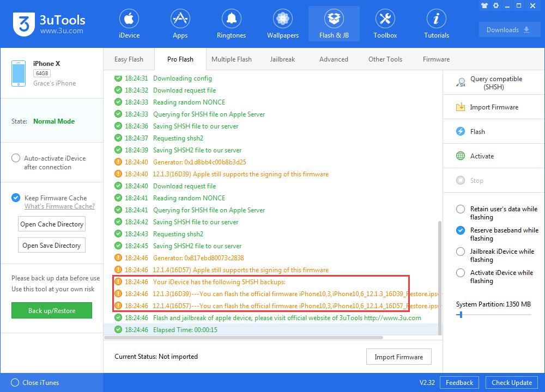545x392 pixels.
Task: Open the Toolbox section
Action: pos(385,23)
